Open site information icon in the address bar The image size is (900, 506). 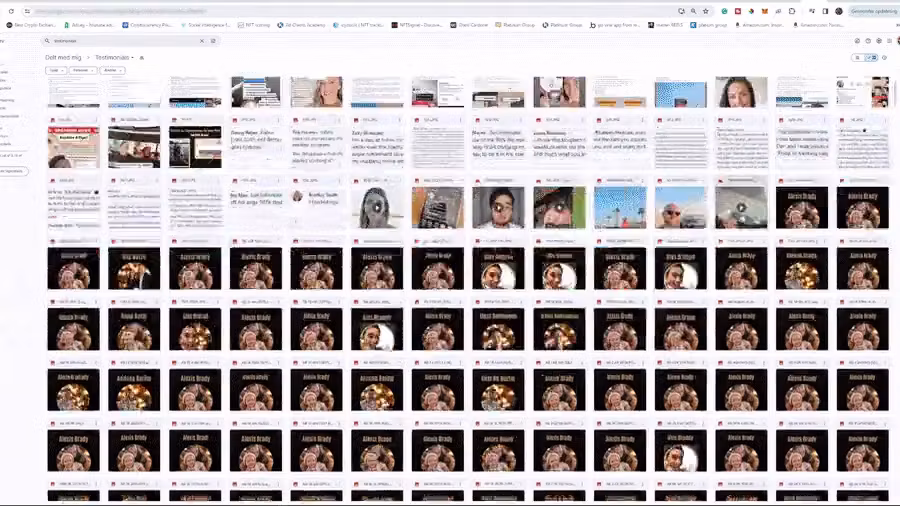27,11
